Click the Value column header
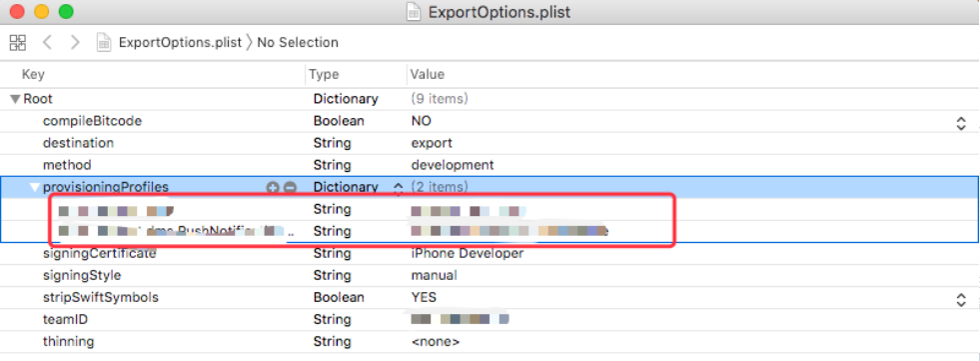Image resolution: width=980 pixels, height=361 pixels. coord(428,74)
